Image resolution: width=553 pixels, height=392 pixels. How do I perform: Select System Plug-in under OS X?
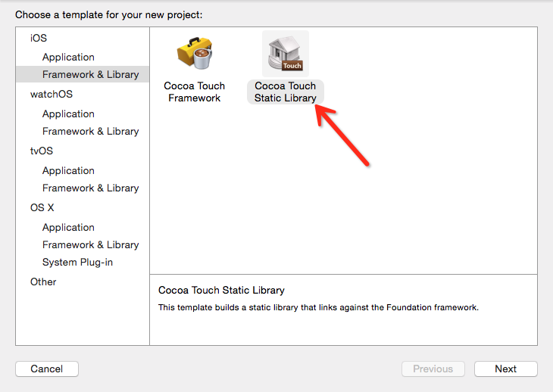click(x=77, y=262)
